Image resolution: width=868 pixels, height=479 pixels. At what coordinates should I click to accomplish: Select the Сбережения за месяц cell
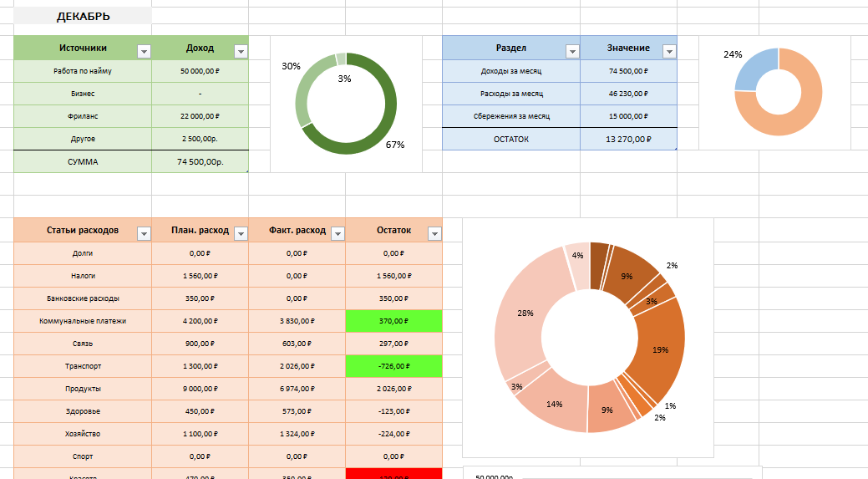511,116
